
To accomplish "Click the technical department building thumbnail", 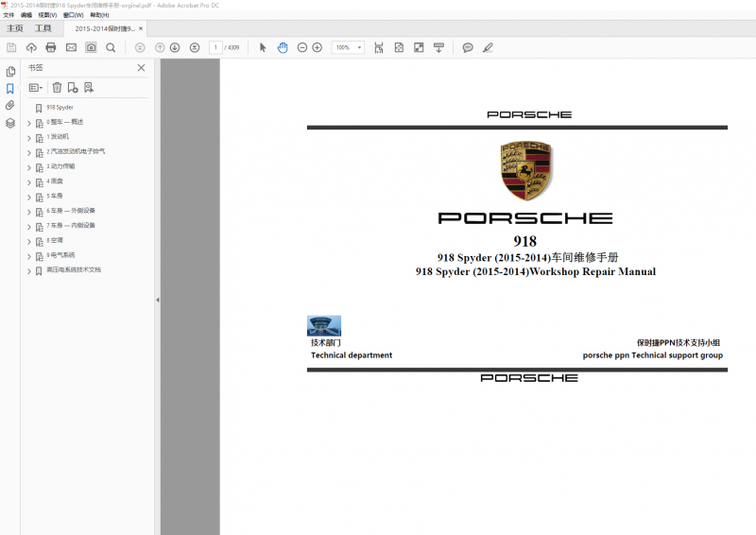I will (324, 325).
